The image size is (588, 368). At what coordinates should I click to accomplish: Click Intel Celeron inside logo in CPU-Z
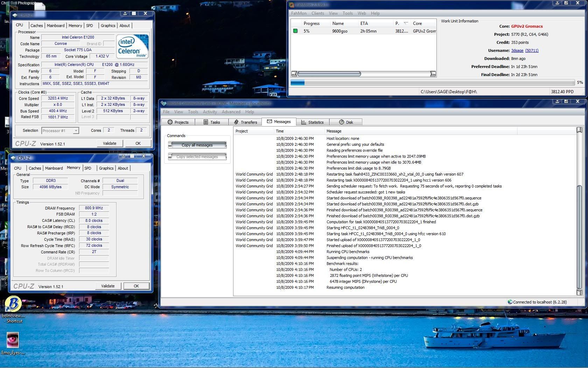coord(132,46)
